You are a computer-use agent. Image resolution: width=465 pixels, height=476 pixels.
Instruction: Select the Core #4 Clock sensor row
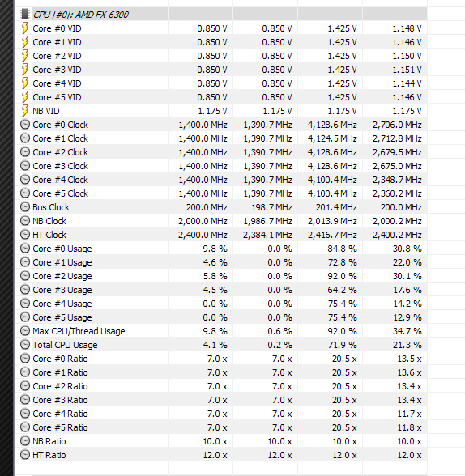point(221,180)
